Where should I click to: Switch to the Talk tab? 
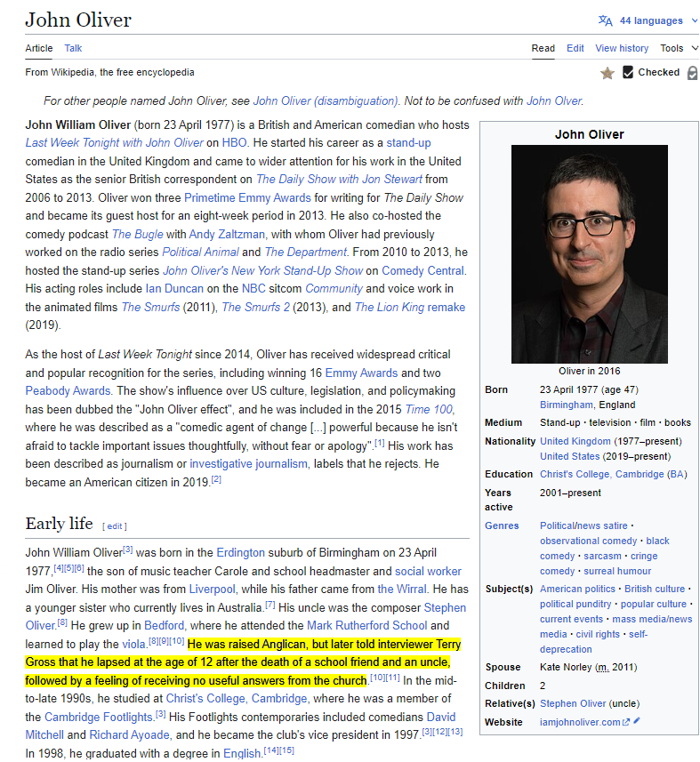[x=73, y=48]
